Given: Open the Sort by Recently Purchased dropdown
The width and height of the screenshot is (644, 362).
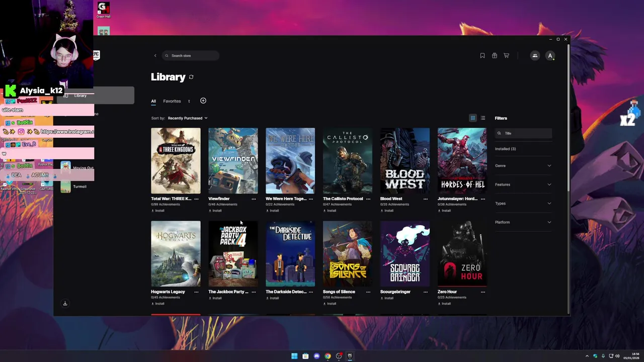Looking at the screenshot, I should pyautogui.click(x=187, y=118).
